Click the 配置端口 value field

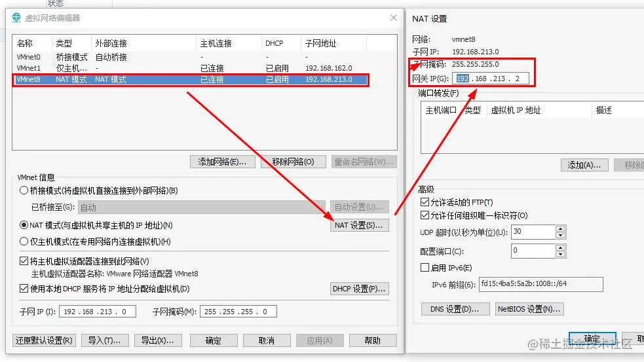[533, 251]
